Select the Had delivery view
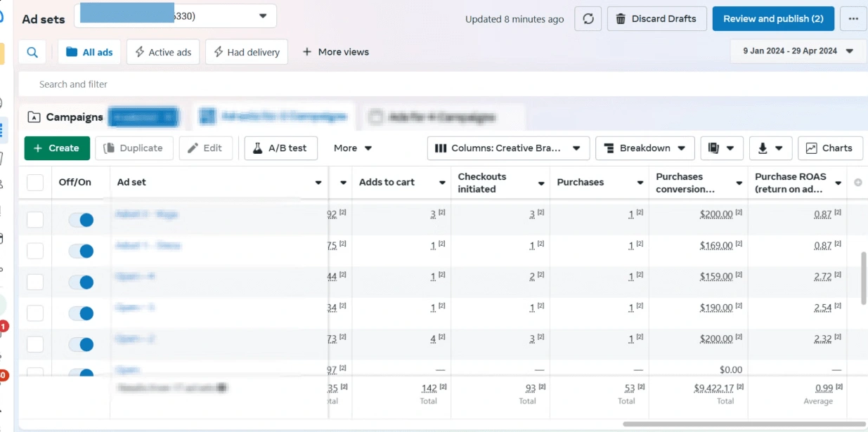The width and height of the screenshot is (868, 432). coord(246,52)
